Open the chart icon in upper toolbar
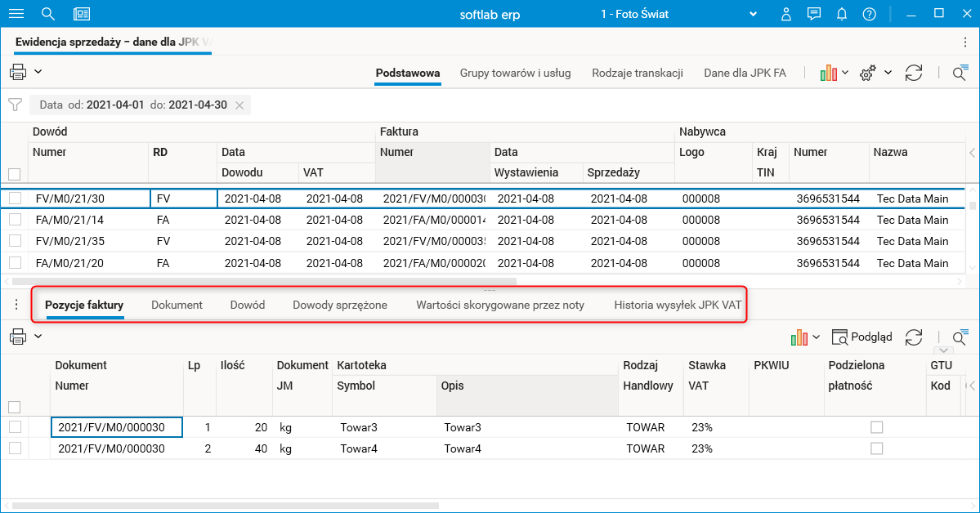The height and width of the screenshot is (513, 980). (x=829, y=73)
